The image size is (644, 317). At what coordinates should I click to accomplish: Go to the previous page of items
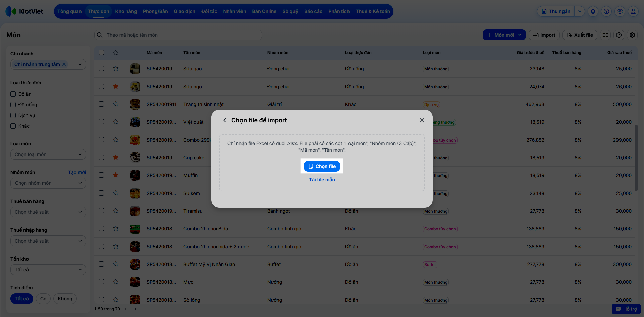point(126,309)
